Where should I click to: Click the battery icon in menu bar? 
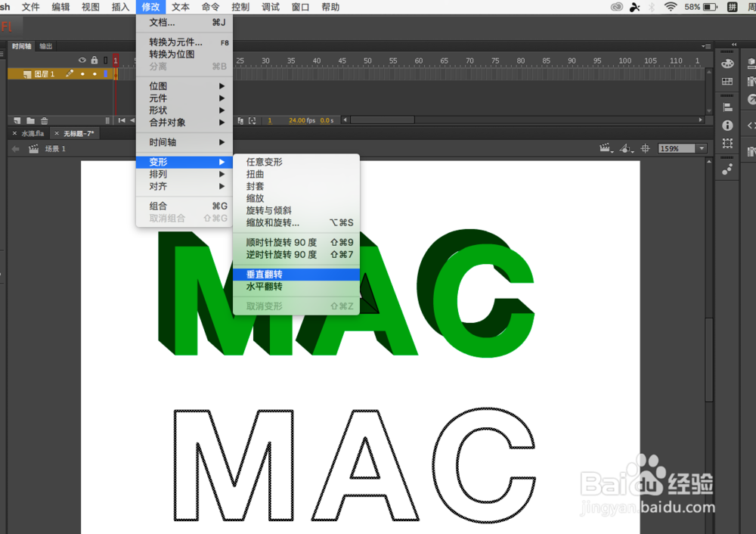[710, 7]
